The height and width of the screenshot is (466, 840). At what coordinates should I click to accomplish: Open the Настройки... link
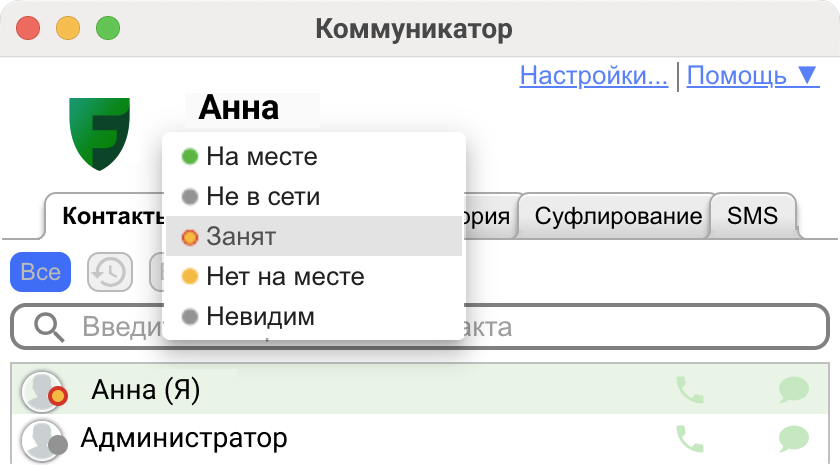click(594, 76)
